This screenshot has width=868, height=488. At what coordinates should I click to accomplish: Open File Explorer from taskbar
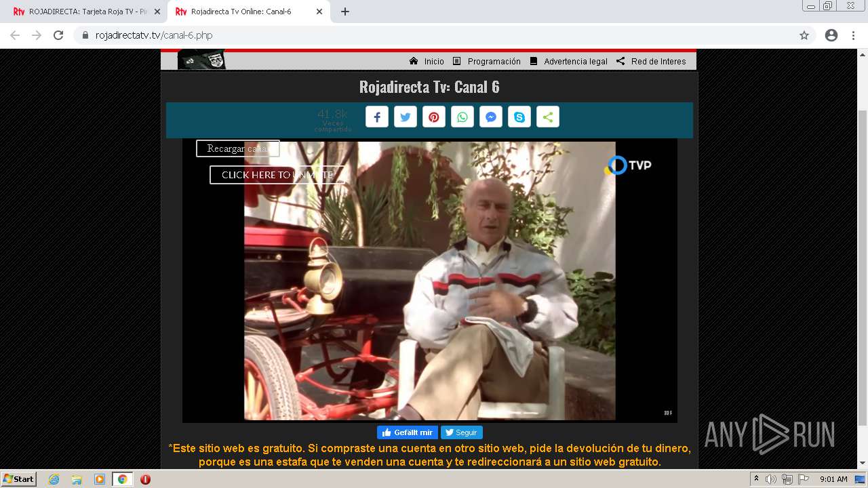coord(77,479)
